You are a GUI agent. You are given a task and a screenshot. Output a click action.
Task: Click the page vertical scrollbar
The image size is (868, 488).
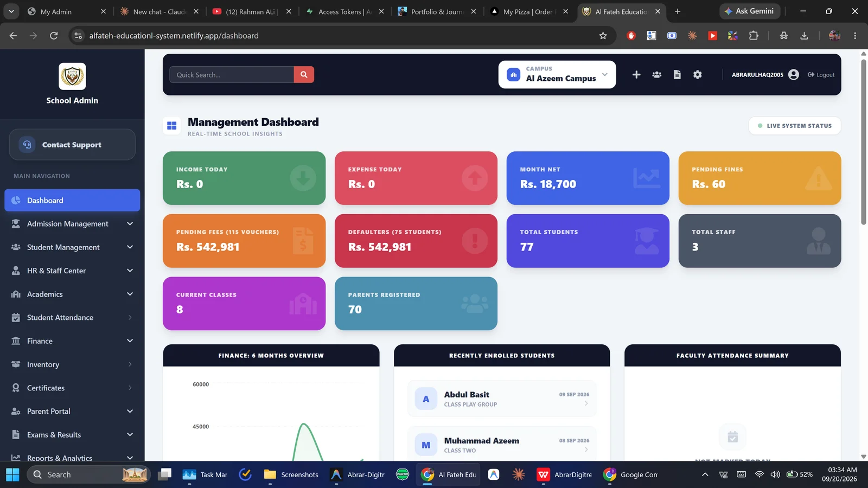pyautogui.click(x=864, y=142)
